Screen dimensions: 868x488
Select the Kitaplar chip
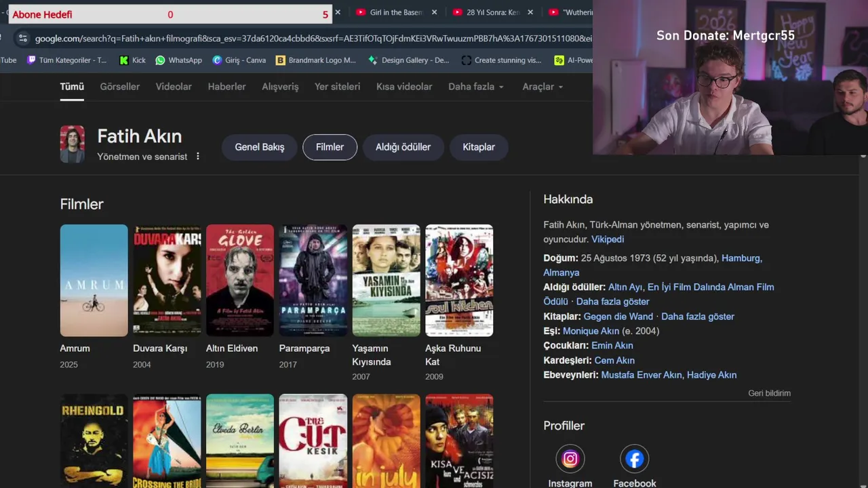pyautogui.click(x=479, y=147)
